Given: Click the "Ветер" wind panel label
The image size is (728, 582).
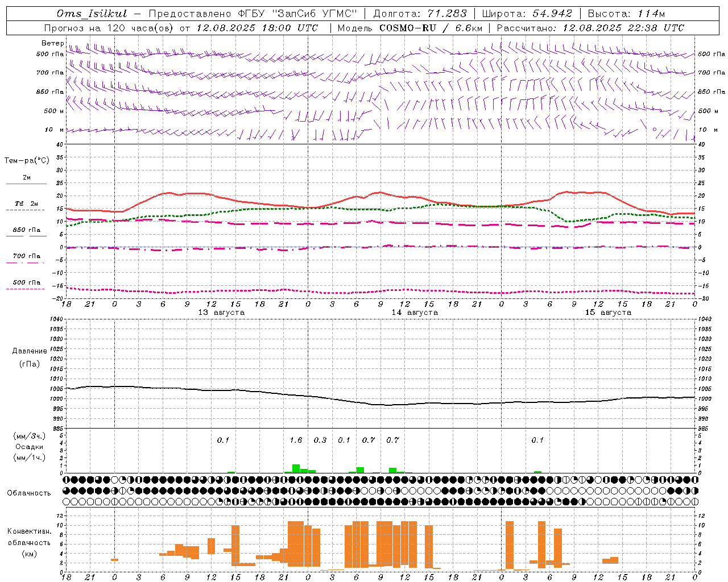Looking at the screenshot, I should [x=53, y=43].
